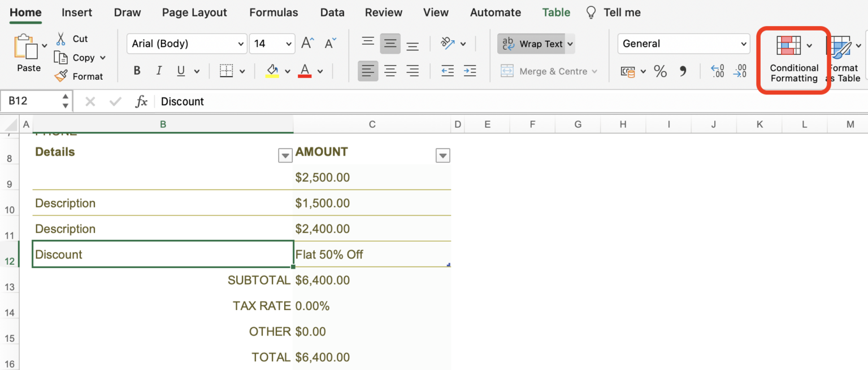Screen dimensions: 868x370
Task: Click the Increase Decimal icon
Action: (717, 71)
